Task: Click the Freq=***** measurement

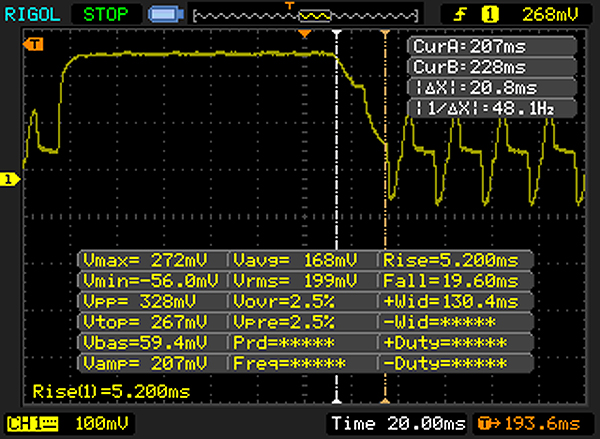Action: [303, 363]
